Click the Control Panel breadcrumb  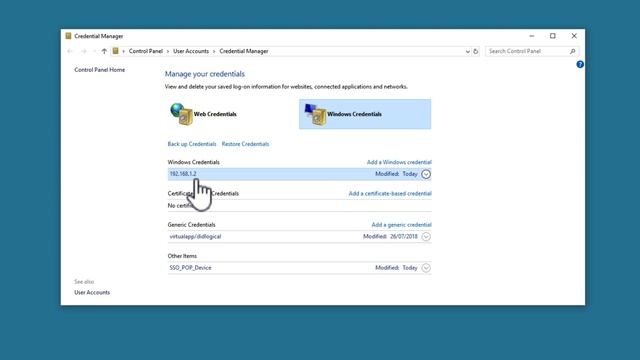click(146, 51)
